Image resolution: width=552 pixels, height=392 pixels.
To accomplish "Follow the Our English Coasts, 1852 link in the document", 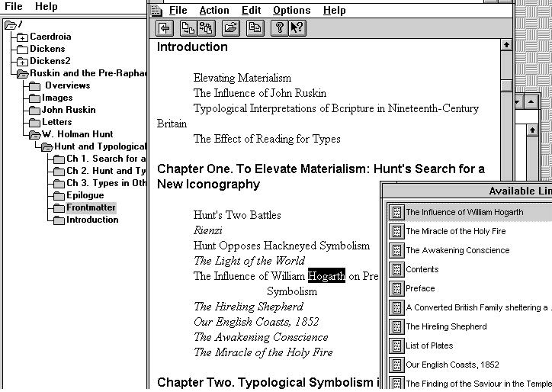I will (256, 322).
